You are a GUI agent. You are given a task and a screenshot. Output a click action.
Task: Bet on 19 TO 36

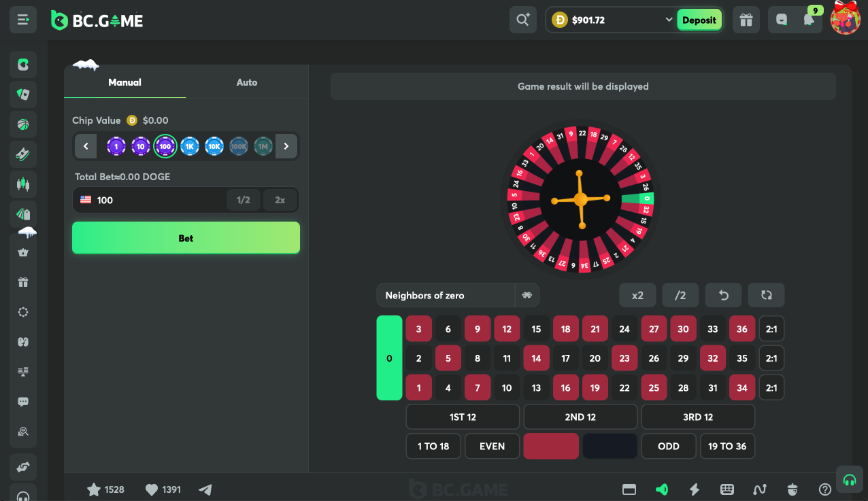click(727, 447)
